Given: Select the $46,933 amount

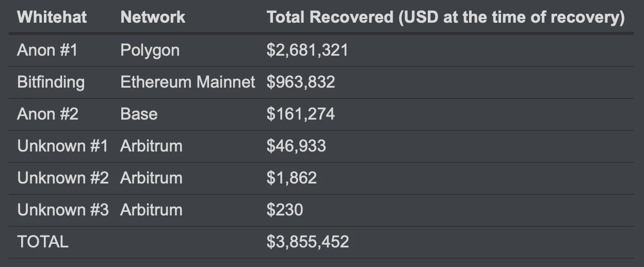Looking at the screenshot, I should point(296,146).
